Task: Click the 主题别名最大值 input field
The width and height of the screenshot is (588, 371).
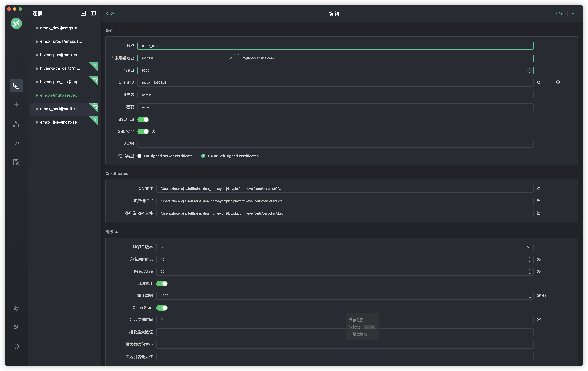Action: pyautogui.click(x=345, y=357)
